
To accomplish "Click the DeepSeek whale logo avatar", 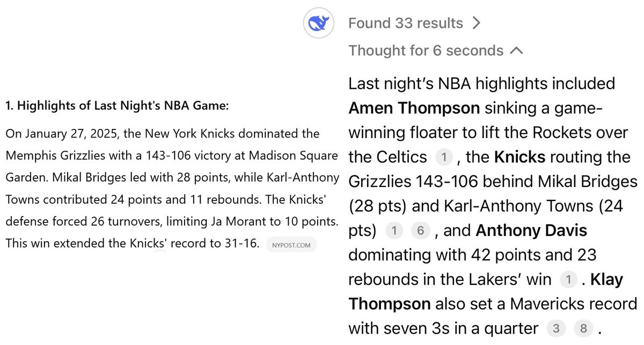I will pos(319,24).
